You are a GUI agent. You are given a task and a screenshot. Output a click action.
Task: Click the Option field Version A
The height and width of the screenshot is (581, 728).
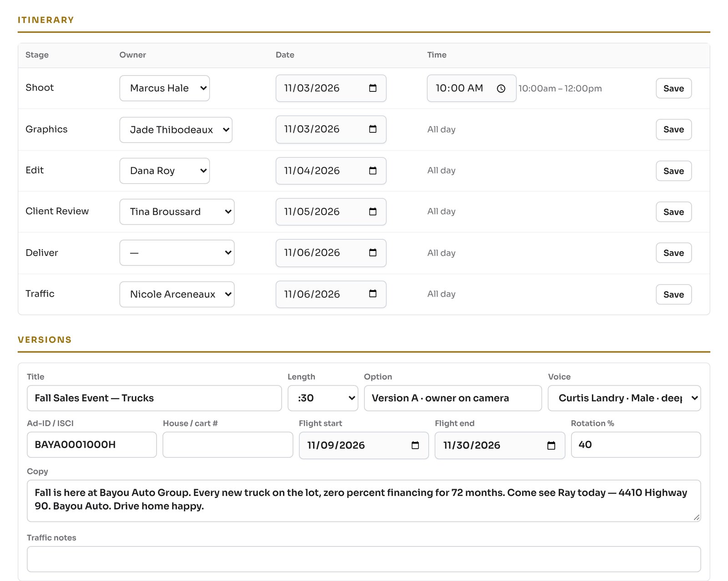[x=453, y=398]
